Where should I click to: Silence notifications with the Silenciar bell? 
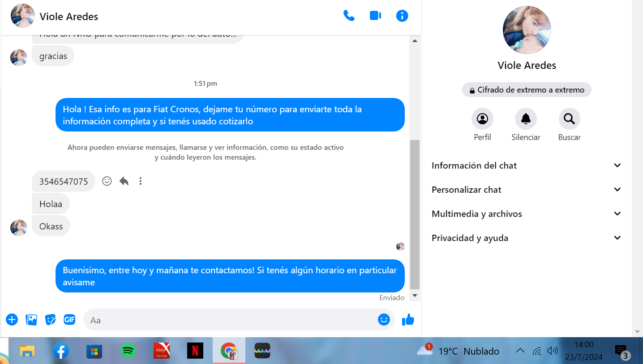point(526,119)
